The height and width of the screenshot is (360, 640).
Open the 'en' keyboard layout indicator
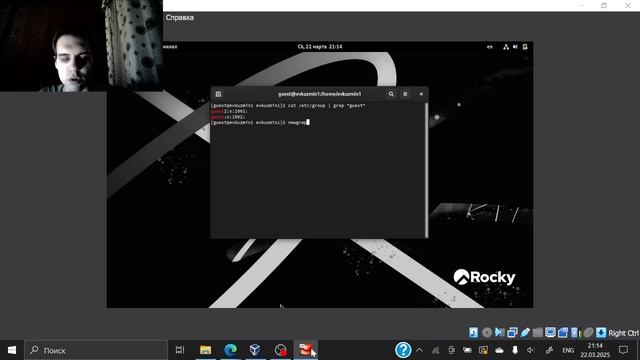489,47
